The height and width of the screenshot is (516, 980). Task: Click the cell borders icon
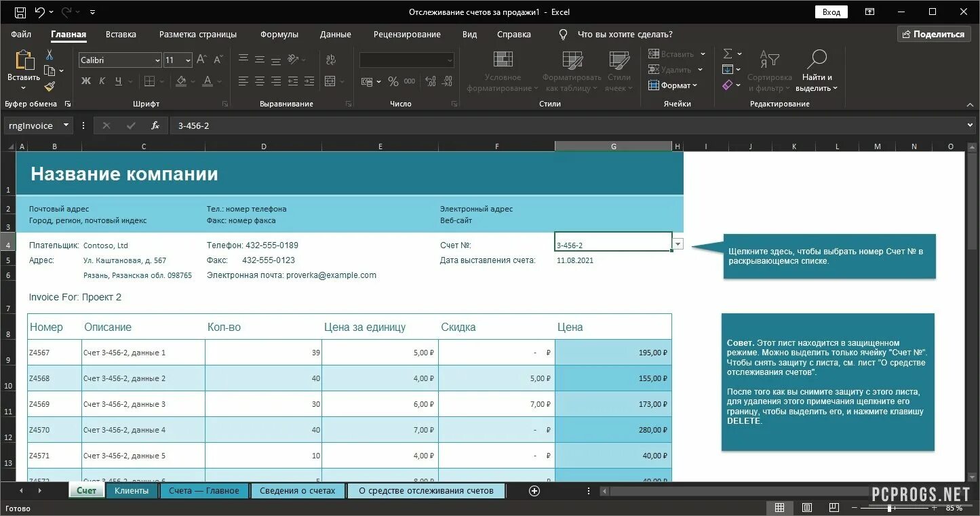tap(151, 81)
